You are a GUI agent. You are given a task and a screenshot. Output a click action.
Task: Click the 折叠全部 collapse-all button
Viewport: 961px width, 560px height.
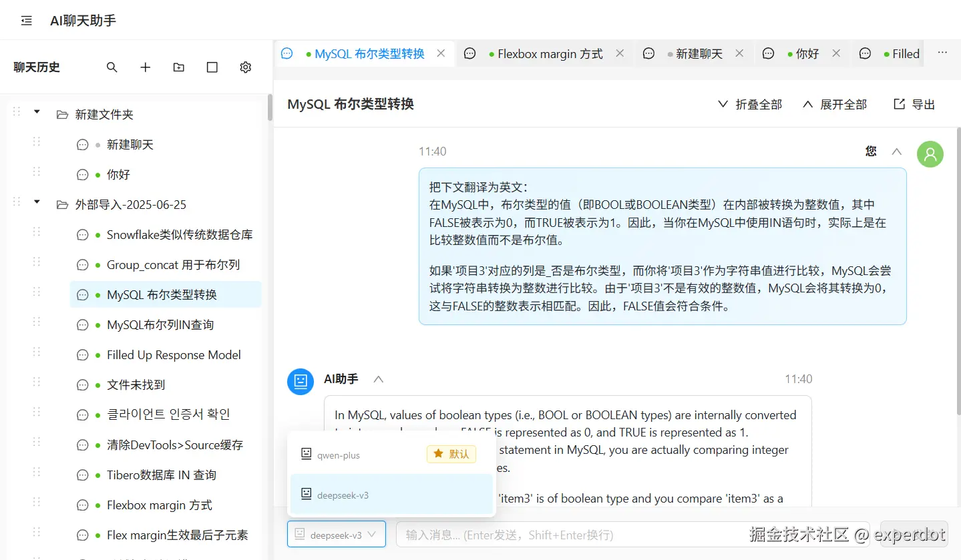(749, 104)
